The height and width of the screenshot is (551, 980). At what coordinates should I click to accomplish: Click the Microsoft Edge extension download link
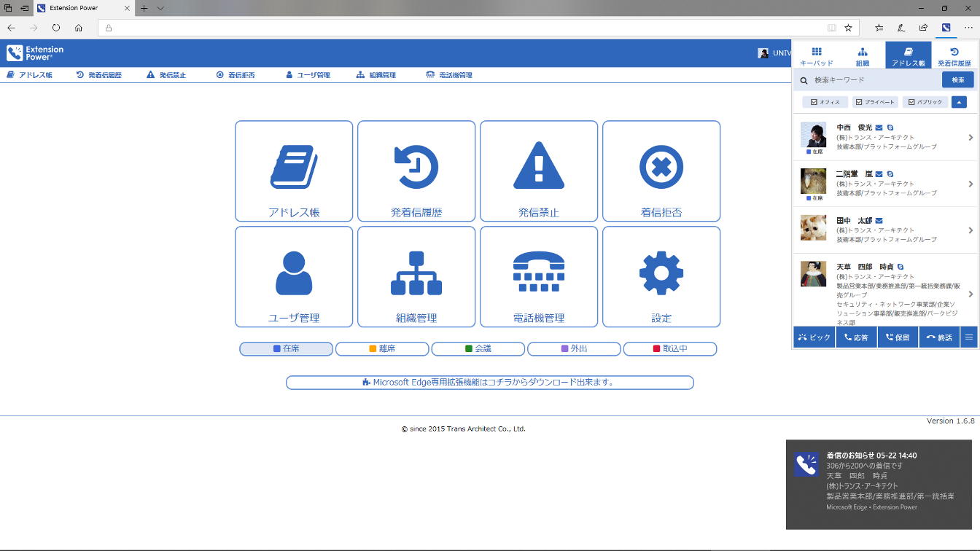(x=489, y=383)
